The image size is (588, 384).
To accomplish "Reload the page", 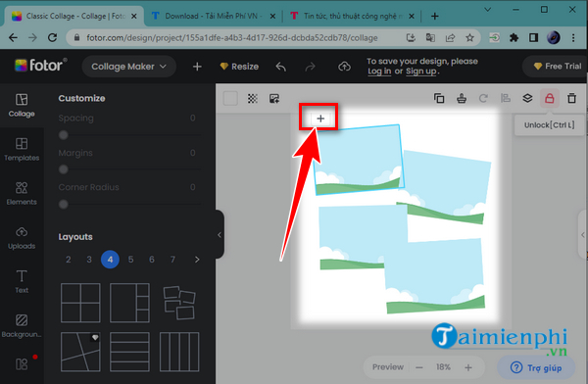I will (x=53, y=37).
